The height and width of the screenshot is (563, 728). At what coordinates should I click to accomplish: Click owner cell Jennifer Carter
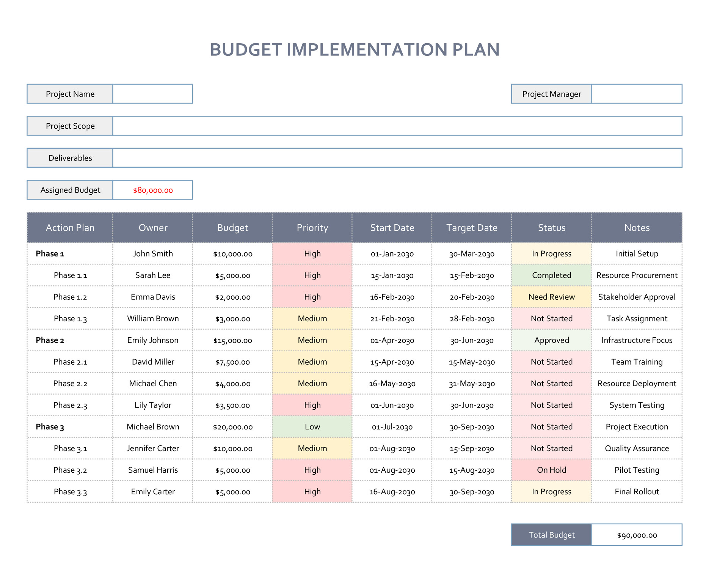(152, 448)
